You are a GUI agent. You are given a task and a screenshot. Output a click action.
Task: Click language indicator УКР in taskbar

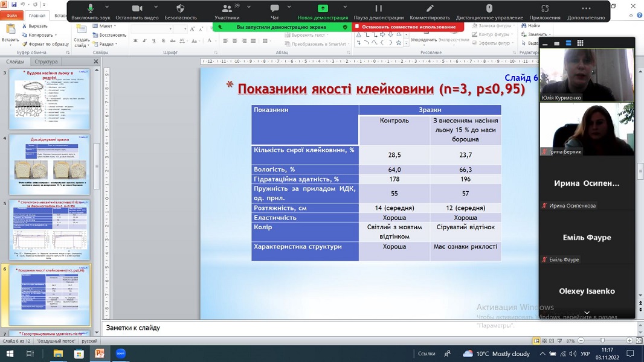pyautogui.click(x=585, y=354)
